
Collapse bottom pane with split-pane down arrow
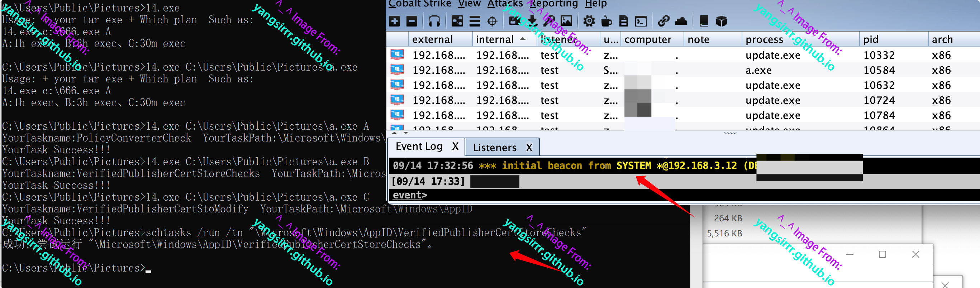point(405,133)
